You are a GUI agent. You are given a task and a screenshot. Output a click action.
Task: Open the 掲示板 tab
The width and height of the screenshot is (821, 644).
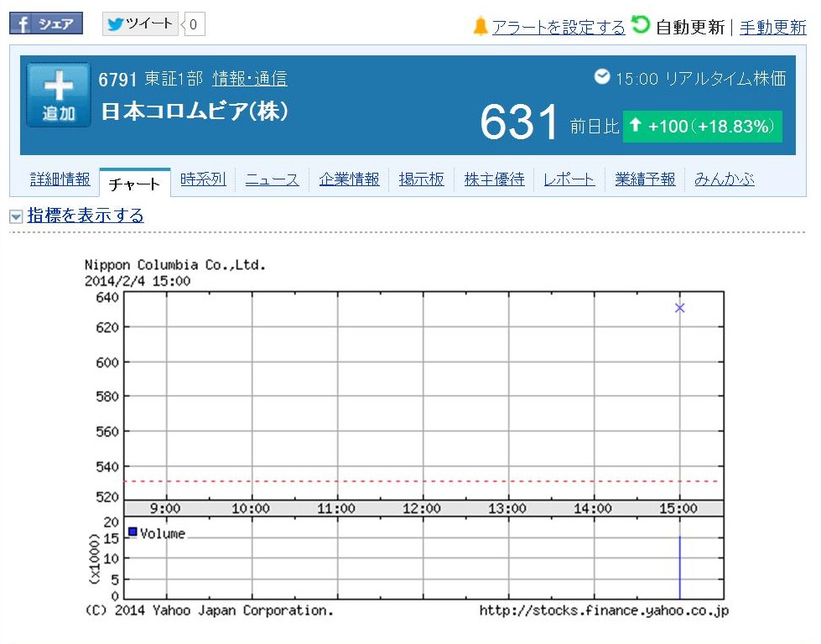422,179
